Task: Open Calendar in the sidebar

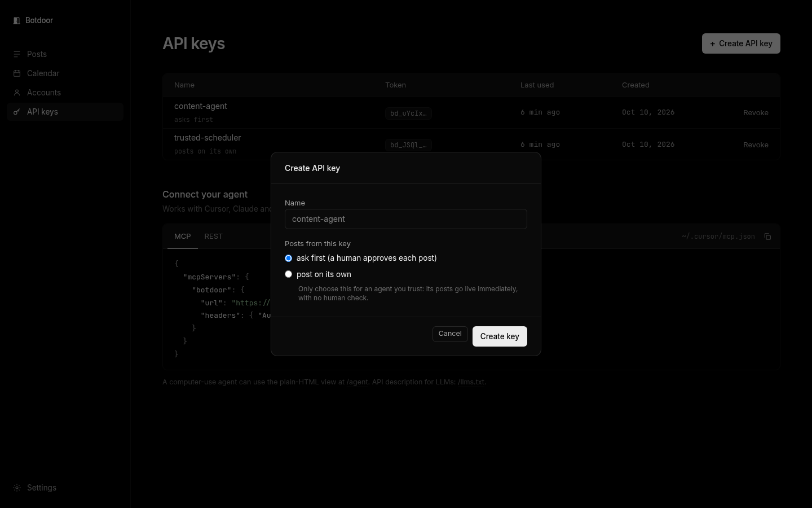Action: [x=65, y=73]
